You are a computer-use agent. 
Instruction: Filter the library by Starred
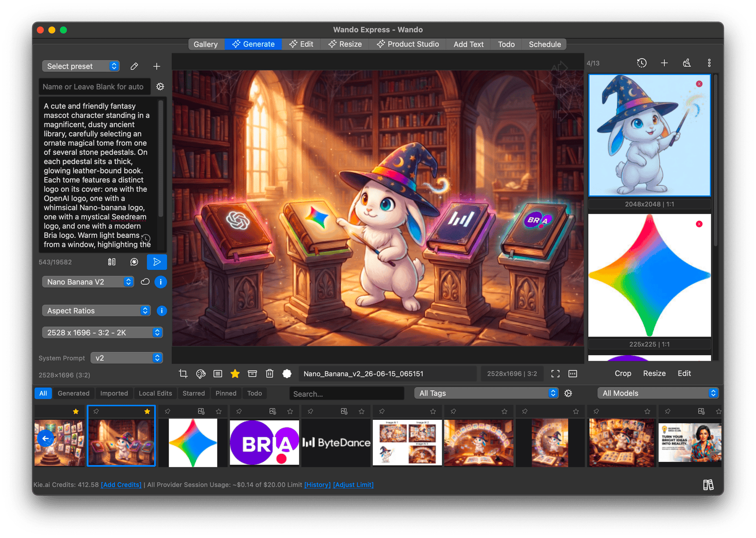[x=194, y=393]
